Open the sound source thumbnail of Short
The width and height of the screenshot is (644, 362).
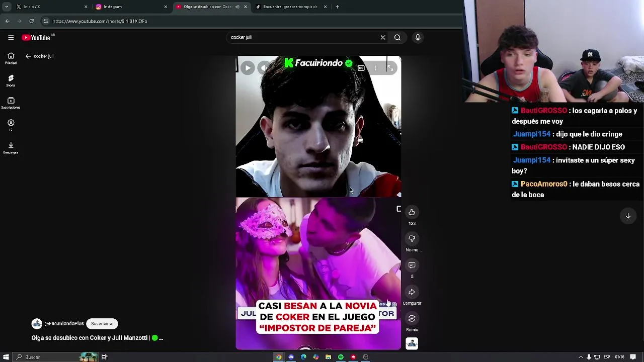click(412, 343)
